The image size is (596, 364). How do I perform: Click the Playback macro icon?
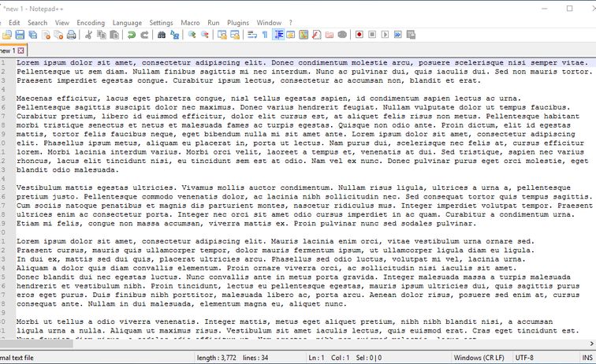click(384, 35)
